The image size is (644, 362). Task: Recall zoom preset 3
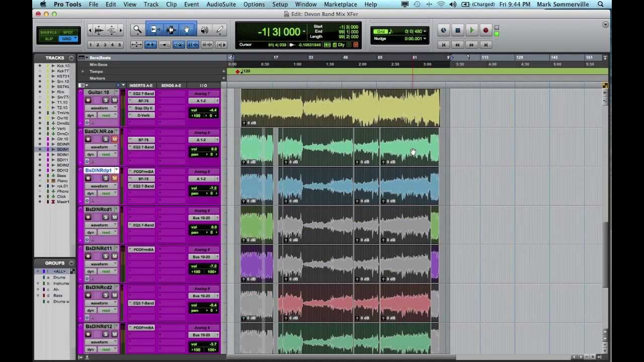click(105, 45)
